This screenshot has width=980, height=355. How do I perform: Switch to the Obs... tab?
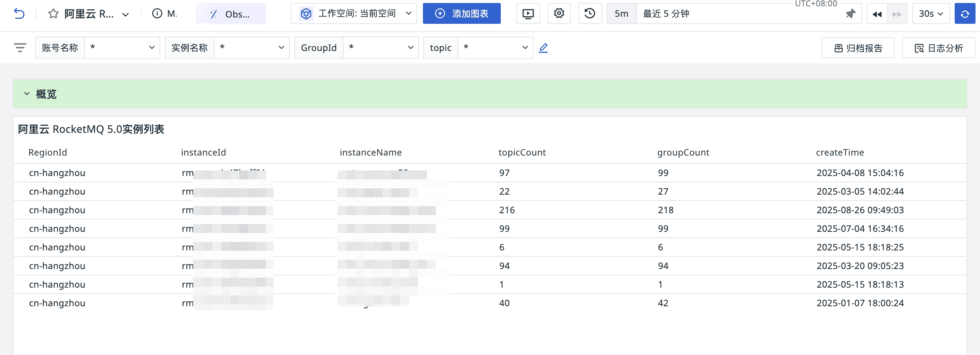click(x=231, y=14)
